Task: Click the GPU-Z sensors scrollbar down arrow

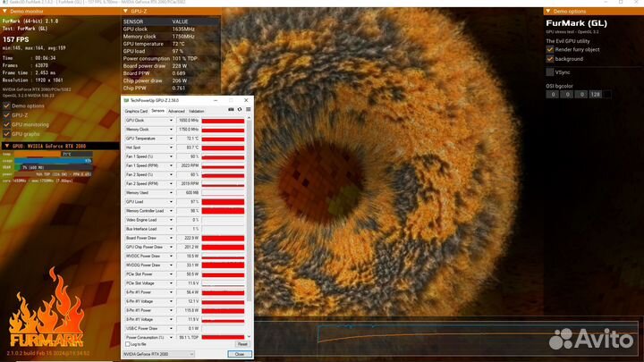Action: pyautogui.click(x=249, y=337)
